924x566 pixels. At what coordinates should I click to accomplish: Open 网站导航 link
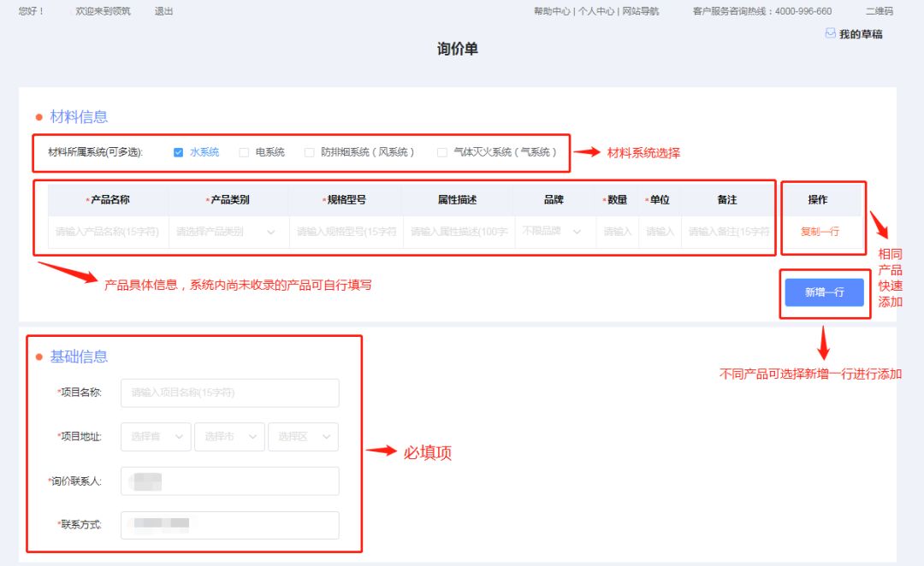(641, 11)
